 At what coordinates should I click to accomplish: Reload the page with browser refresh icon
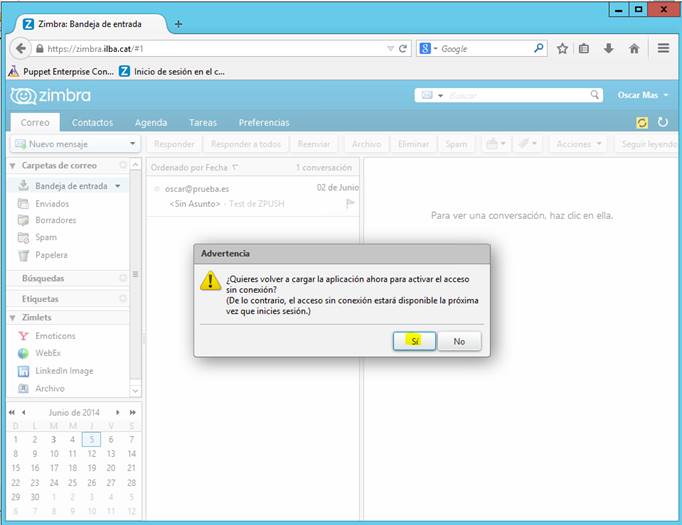(x=403, y=49)
